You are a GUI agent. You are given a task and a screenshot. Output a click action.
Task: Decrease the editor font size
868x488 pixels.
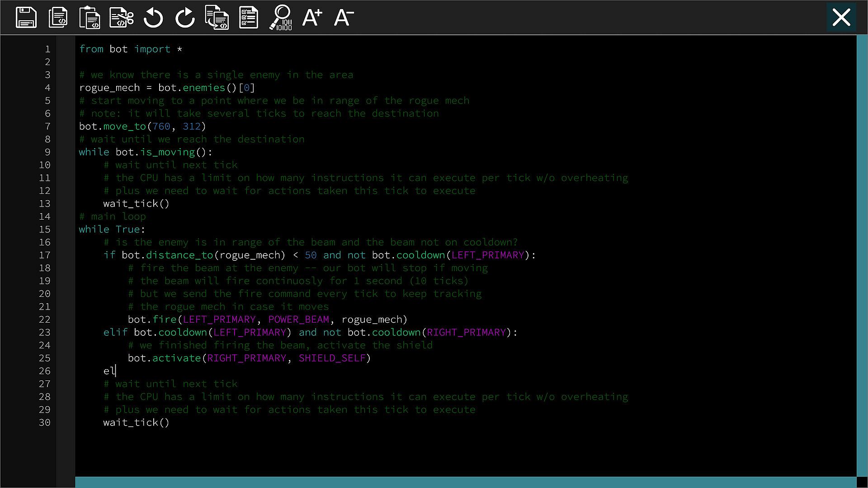coord(344,18)
